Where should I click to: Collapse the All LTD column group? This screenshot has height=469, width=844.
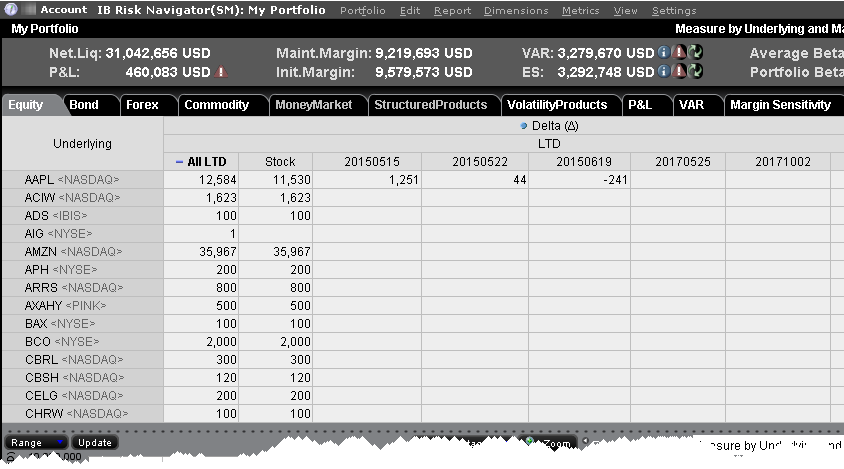tap(179, 162)
